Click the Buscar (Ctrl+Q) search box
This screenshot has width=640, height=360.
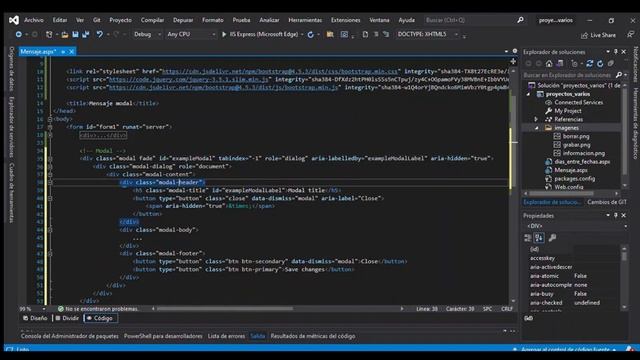(x=469, y=20)
